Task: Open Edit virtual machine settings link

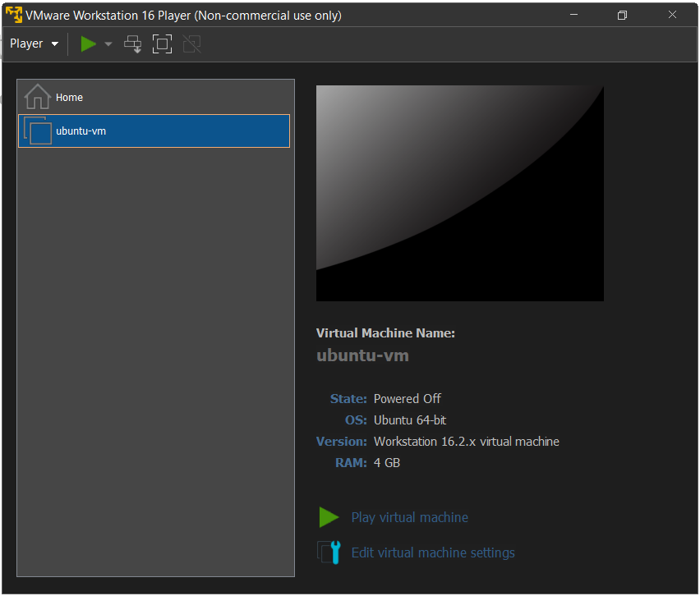Action: 433,553
